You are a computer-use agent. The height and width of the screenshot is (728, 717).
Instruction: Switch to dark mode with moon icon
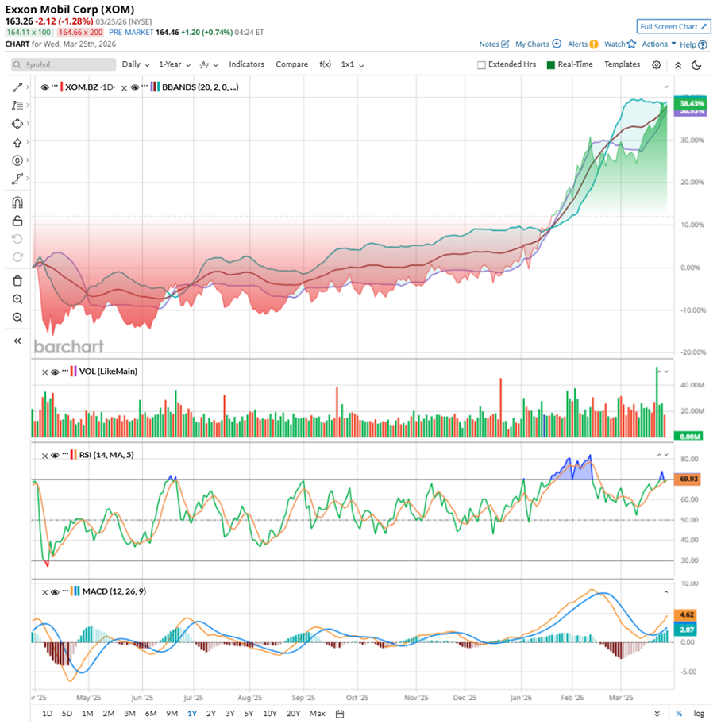pos(696,65)
